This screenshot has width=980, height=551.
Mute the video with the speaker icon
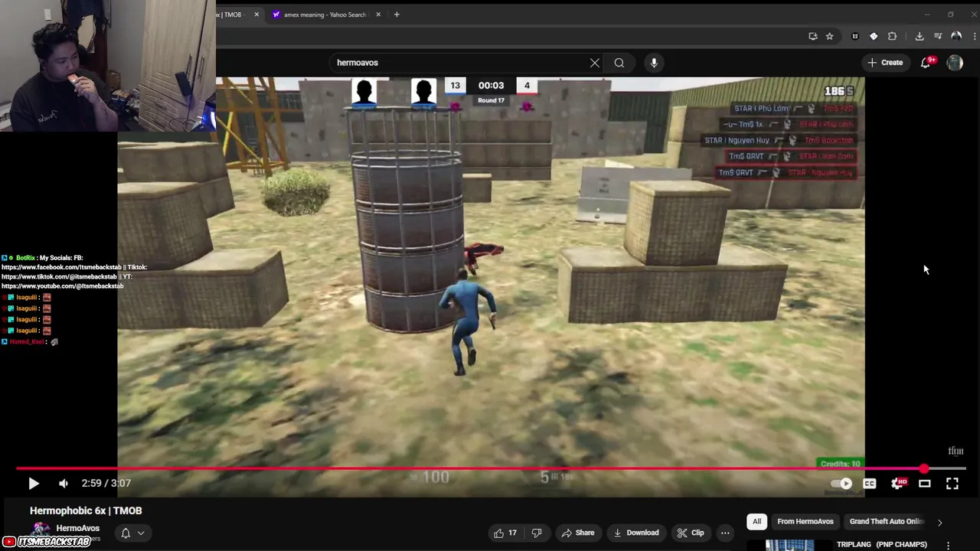tap(64, 484)
